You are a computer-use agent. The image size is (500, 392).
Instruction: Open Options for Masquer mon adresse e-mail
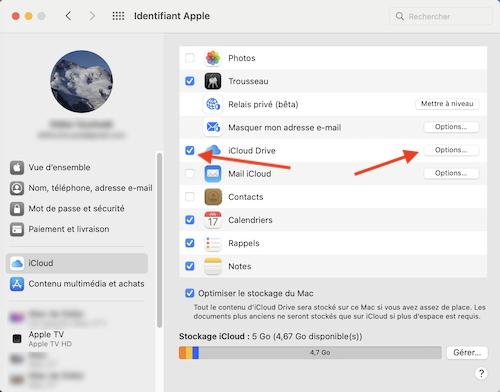(451, 127)
